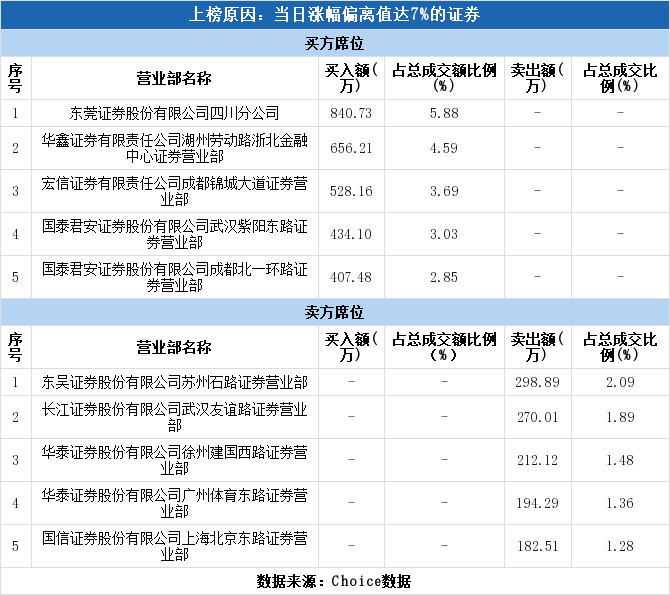Click 长江证券 武汉友谊路 branch name
This screenshot has width=670, height=595.
click(174, 417)
